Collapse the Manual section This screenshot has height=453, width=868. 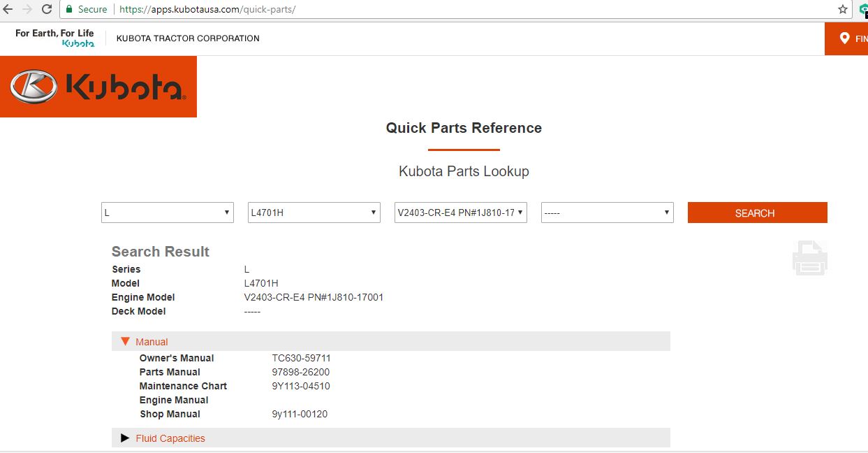pyautogui.click(x=391, y=341)
